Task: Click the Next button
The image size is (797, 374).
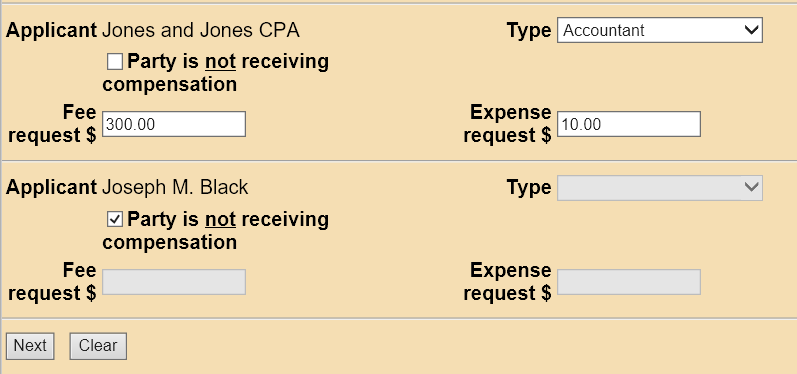Action: [x=30, y=346]
